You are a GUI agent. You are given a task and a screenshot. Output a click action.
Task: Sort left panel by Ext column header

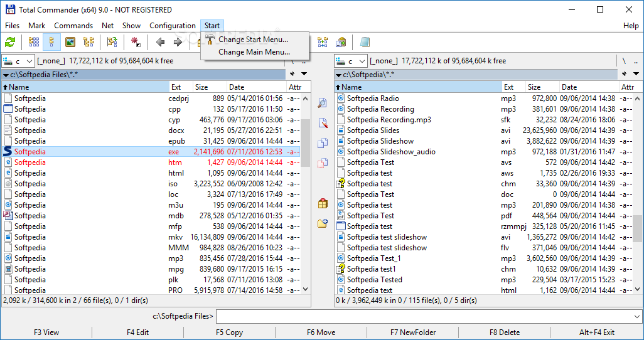pyautogui.click(x=181, y=87)
